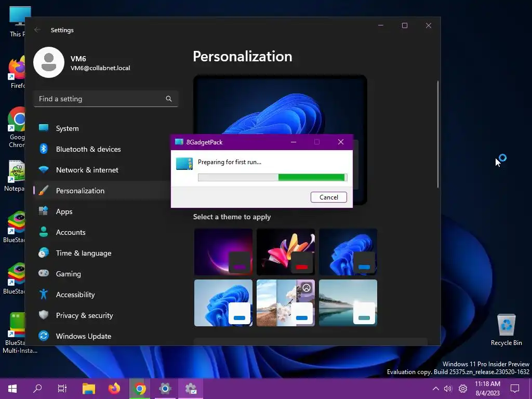
Task: Apply the spotlight collage theme
Action: (286, 303)
